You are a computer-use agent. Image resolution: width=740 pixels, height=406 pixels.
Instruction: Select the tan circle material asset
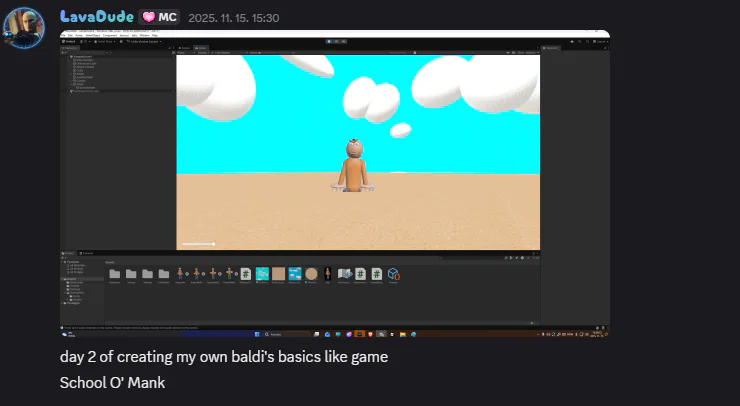(311, 274)
